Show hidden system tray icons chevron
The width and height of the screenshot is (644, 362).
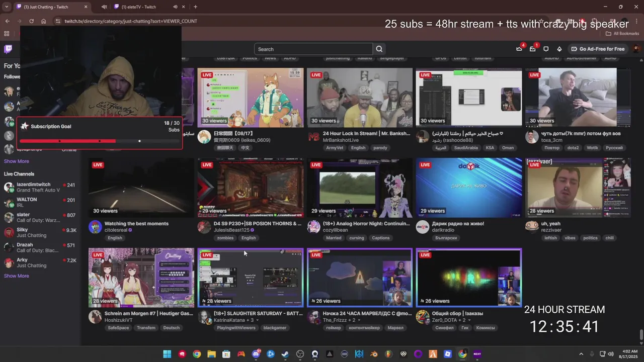[581, 354]
